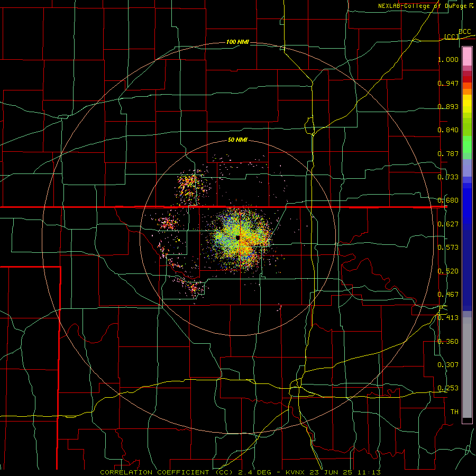The width and height of the screenshot is (476, 476).
Task: Click the 0.627 scale value
Action: [448, 224]
